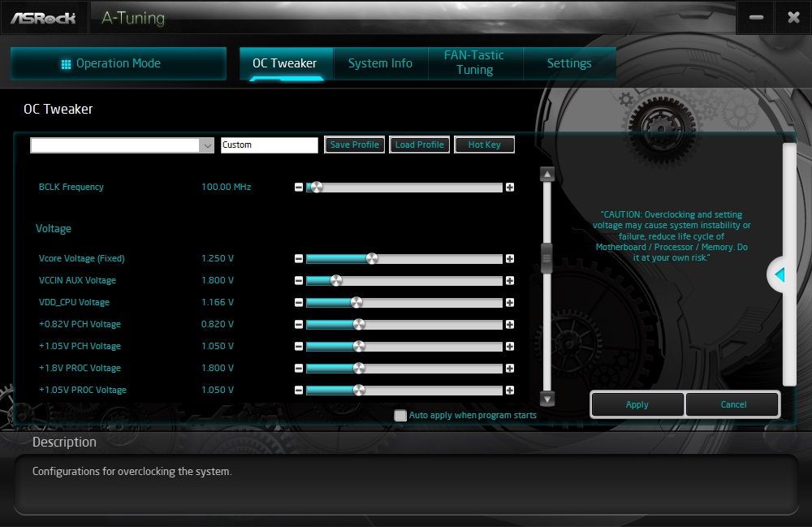Increase +1.05V PROC Voltage with plus icon

click(x=510, y=390)
